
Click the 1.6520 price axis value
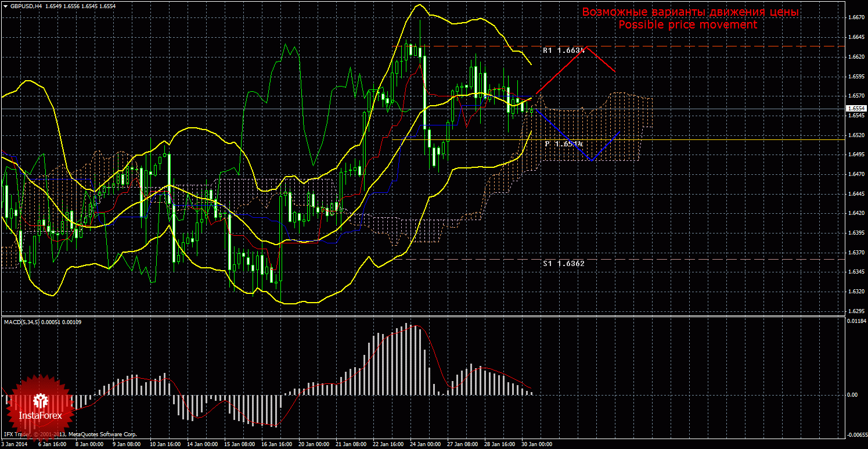click(856, 135)
